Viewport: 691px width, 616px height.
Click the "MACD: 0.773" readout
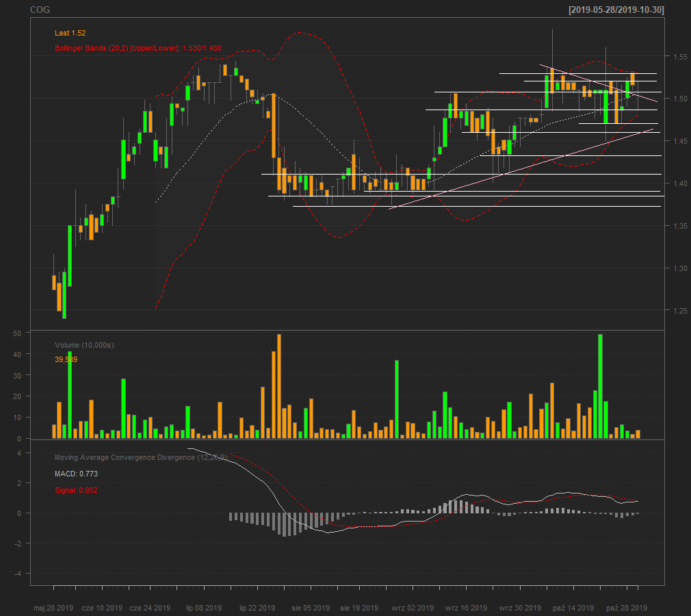pos(76,474)
